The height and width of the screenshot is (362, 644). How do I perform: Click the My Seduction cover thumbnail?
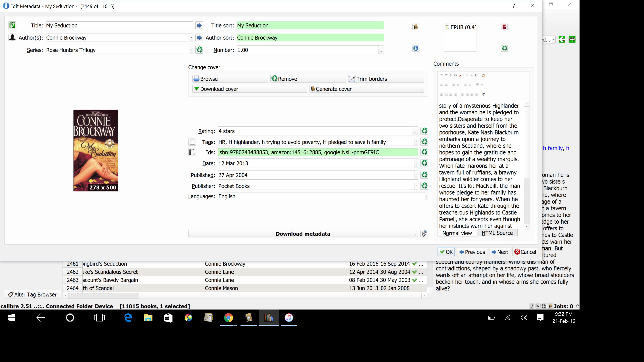(95, 150)
